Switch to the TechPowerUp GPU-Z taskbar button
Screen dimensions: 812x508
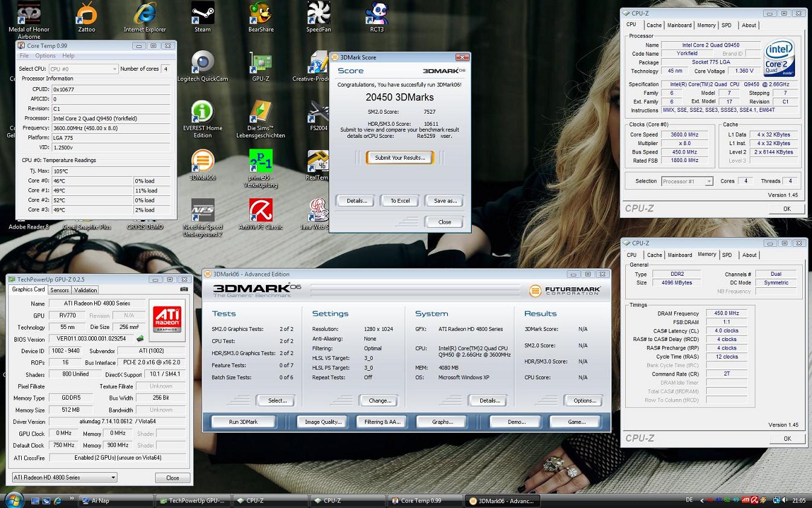click(193, 501)
